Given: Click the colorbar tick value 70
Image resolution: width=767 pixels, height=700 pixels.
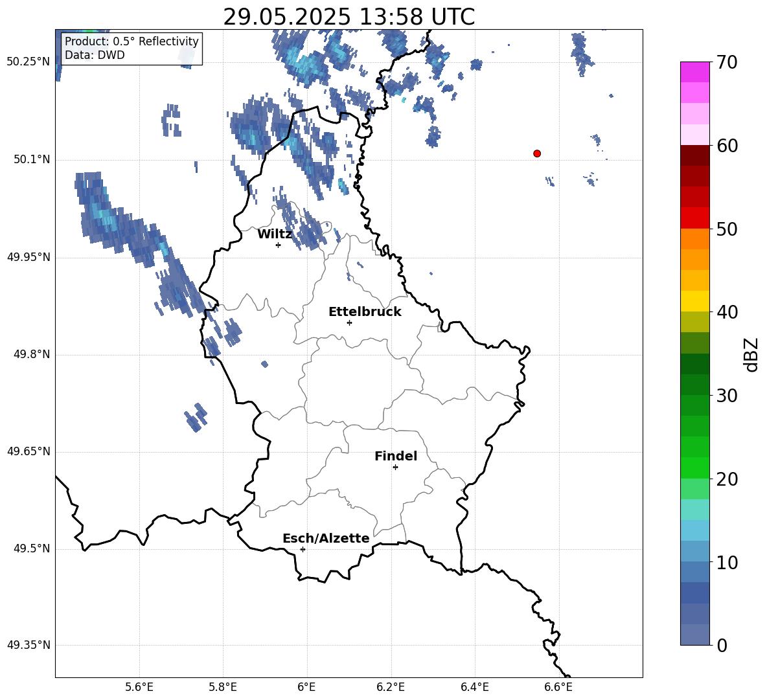Looking at the screenshot, I should 727,62.
